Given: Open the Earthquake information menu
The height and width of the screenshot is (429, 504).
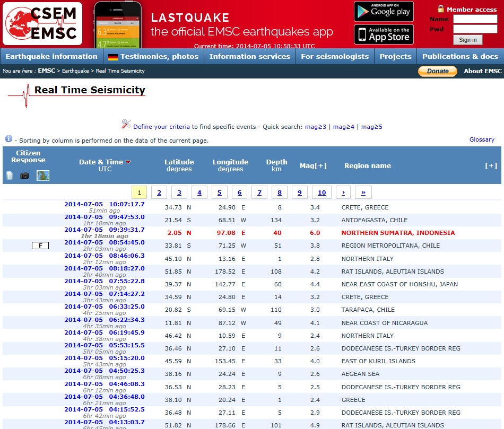Looking at the screenshot, I should (51, 56).
